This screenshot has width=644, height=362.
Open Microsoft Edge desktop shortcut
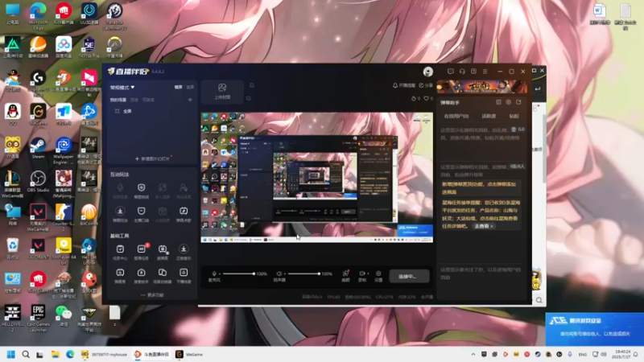tap(38, 16)
